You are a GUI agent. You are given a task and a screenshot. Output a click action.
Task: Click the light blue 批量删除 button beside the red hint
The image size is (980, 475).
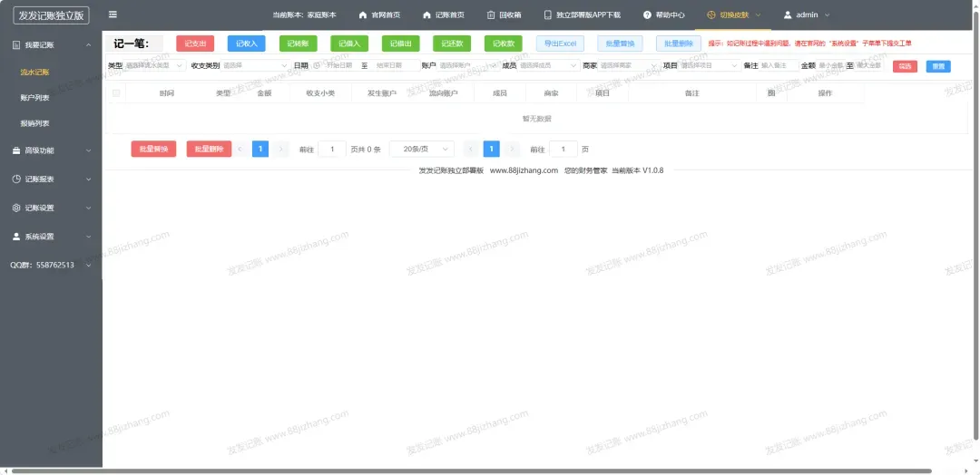pyautogui.click(x=679, y=44)
